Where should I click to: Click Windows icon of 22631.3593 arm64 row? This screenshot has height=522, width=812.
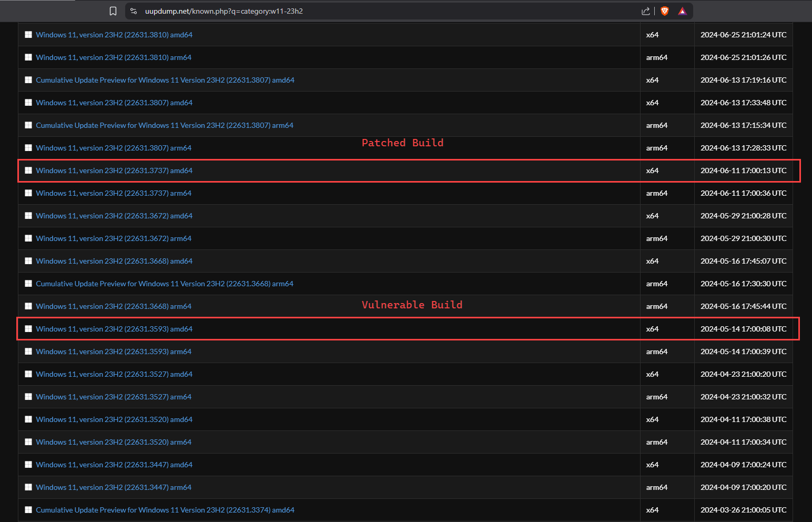[x=28, y=352]
